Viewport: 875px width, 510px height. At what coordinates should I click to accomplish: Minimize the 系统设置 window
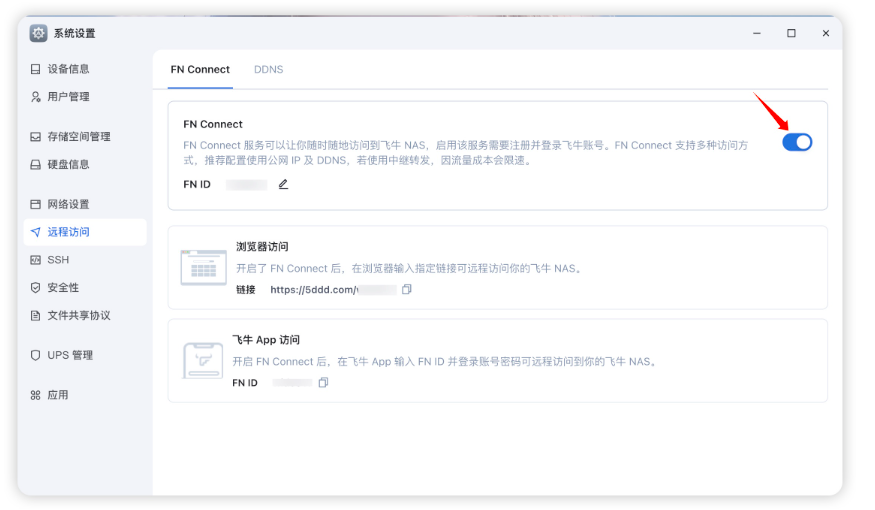(757, 33)
